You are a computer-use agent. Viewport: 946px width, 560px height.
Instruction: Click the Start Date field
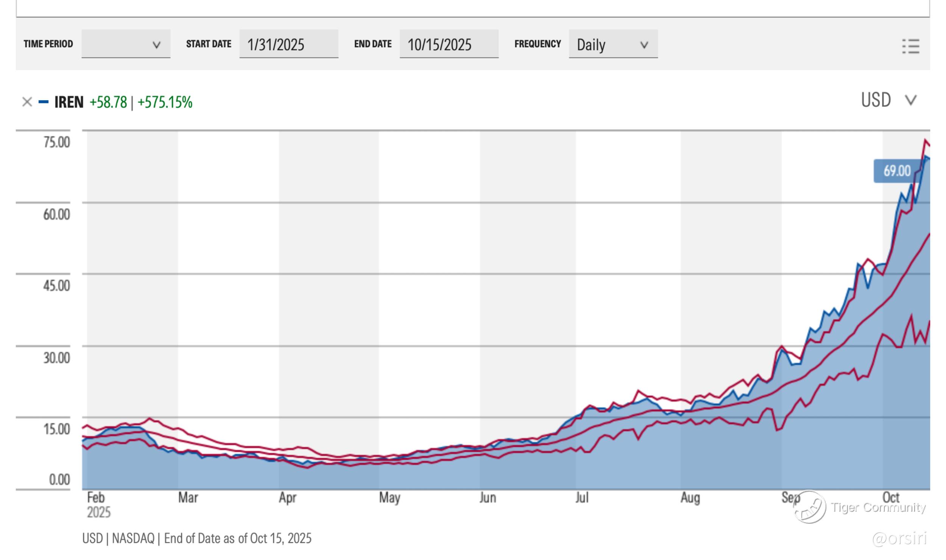(x=288, y=44)
